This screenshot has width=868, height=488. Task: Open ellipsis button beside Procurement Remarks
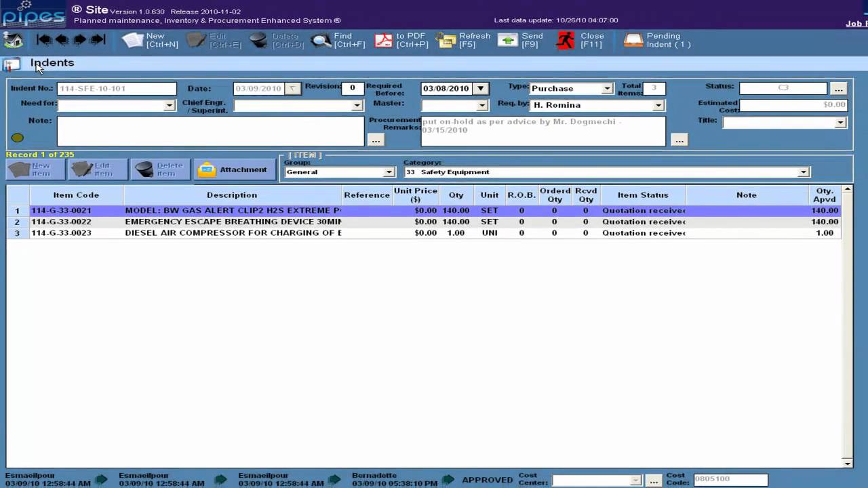pos(679,140)
